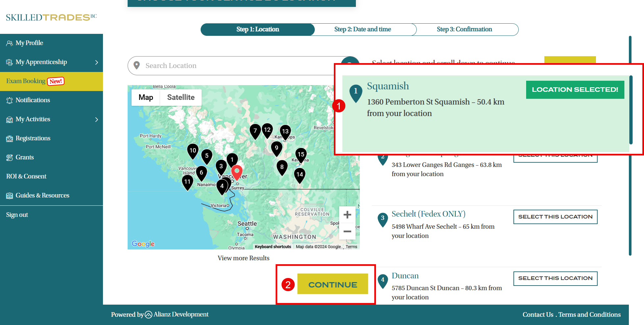Image resolution: width=644 pixels, height=325 pixels.
Task: Zoom in the map with plus button
Action: click(347, 215)
